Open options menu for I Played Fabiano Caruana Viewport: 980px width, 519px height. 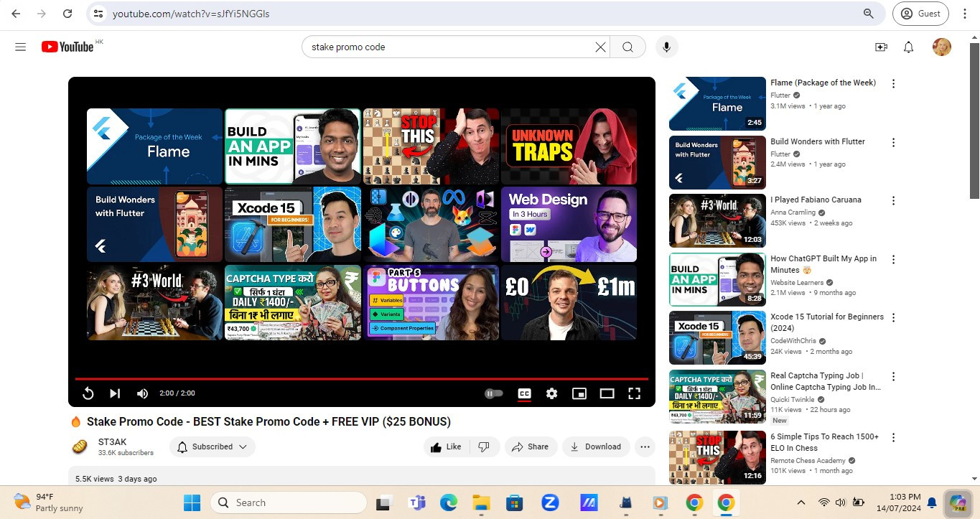[x=894, y=201]
